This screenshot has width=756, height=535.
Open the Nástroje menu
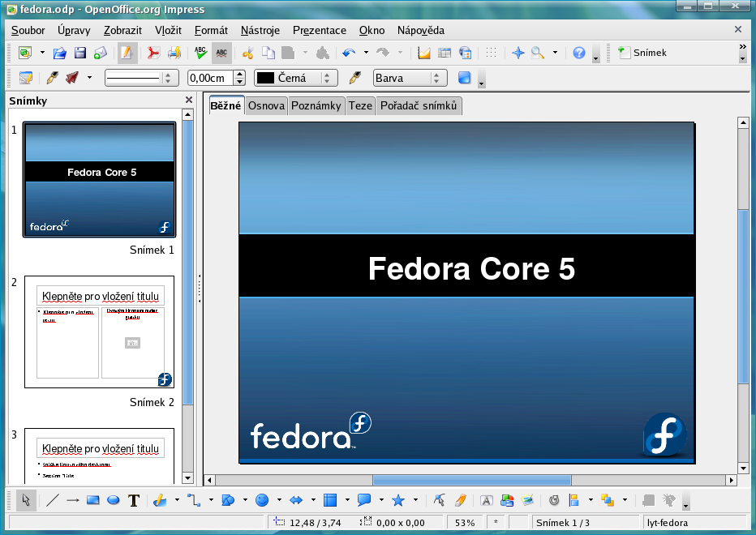coord(260,30)
